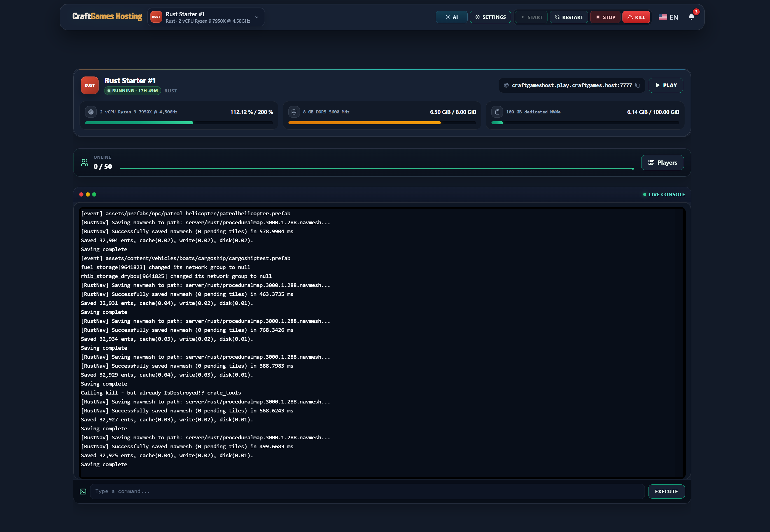Click the EXECUTE button
This screenshot has width=770, height=532.
(x=666, y=492)
